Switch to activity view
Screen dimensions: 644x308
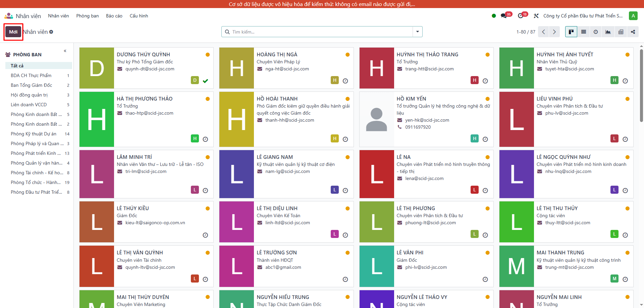(596, 32)
